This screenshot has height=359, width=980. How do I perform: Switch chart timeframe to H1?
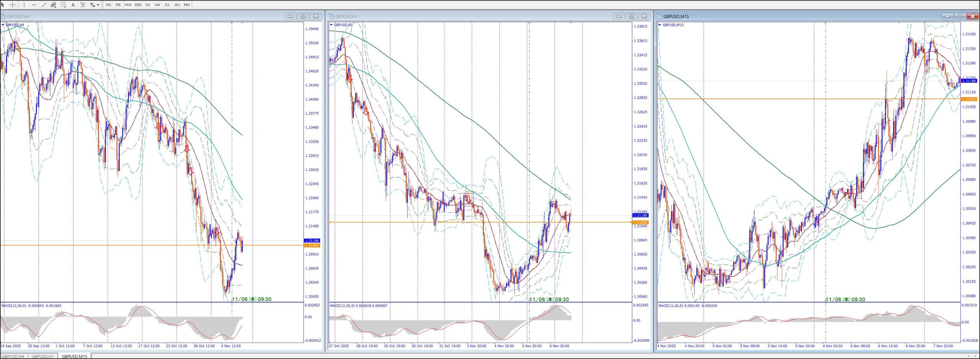148,5
